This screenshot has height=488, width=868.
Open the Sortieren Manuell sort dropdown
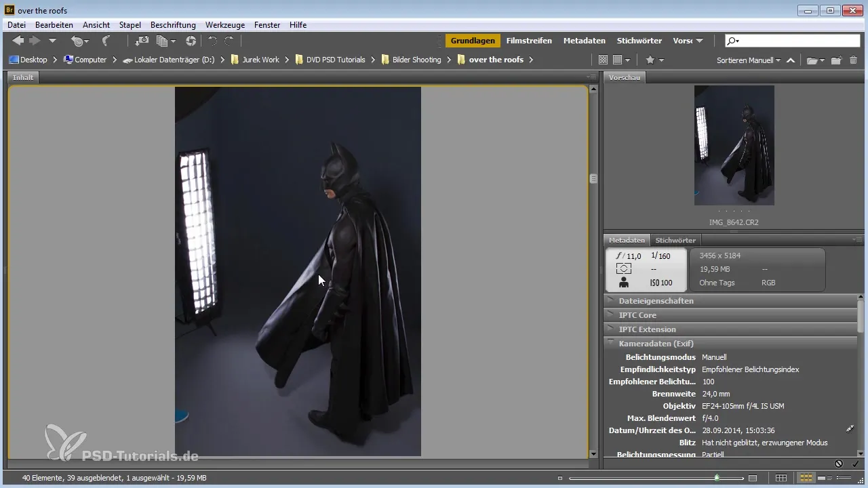(x=749, y=60)
